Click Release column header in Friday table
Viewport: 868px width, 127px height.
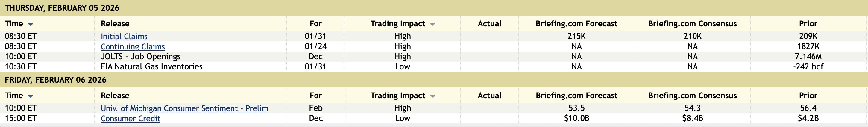click(115, 96)
